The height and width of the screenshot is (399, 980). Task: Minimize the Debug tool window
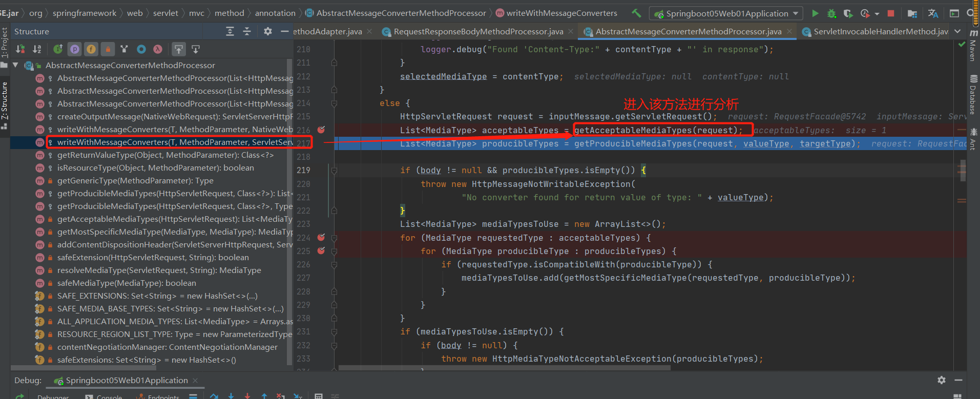click(x=958, y=380)
